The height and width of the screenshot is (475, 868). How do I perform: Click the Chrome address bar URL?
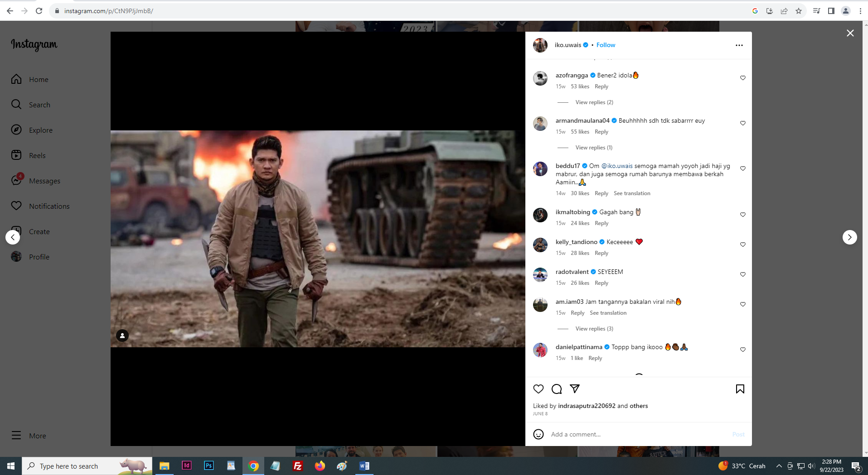pos(109,11)
